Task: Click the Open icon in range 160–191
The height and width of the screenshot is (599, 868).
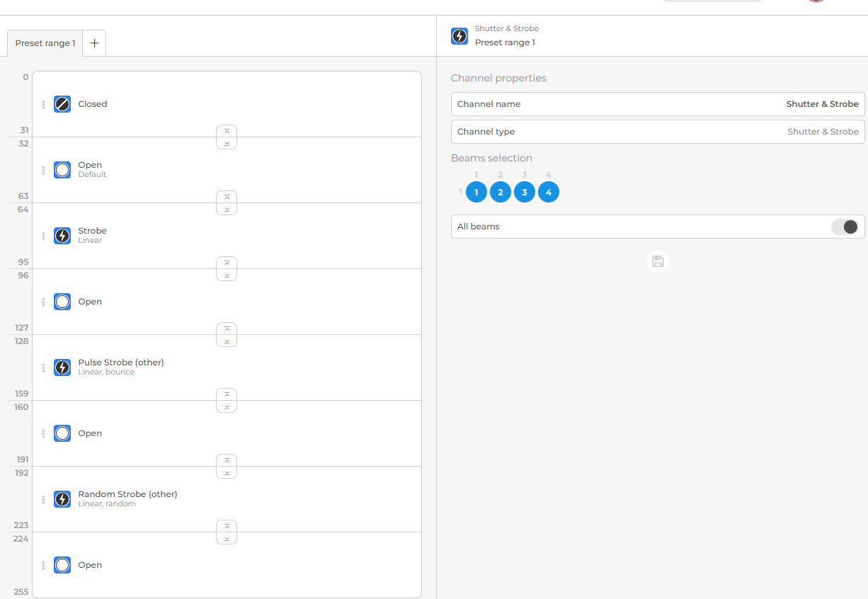Action: pyautogui.click(x=62, y=433)
